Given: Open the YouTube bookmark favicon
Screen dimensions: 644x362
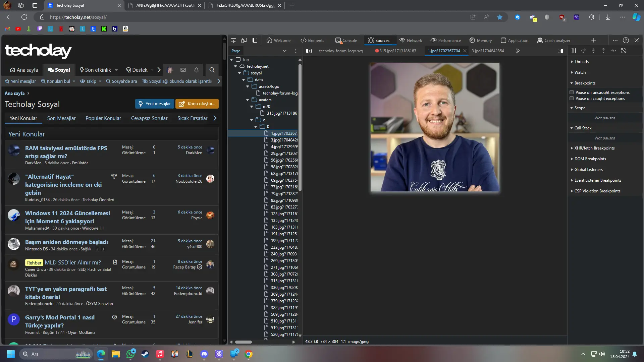Looking at the screenshot, I should point(18,29).
